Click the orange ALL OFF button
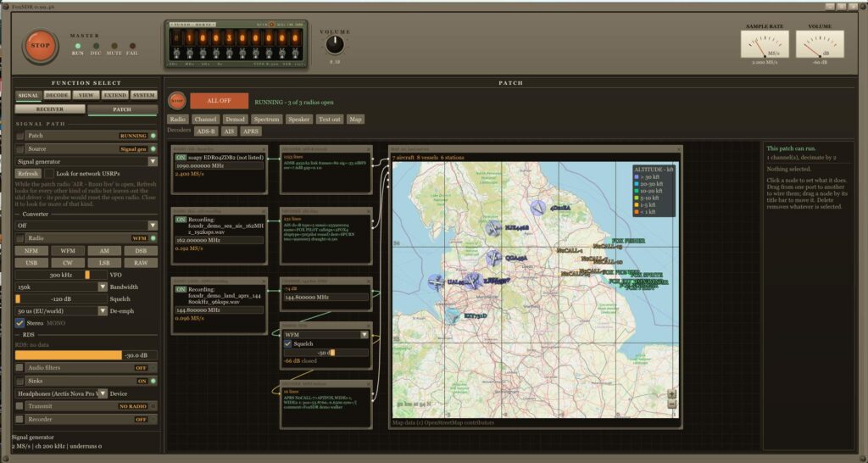This screenshot has width=868, height=463. pyautogui.click(x=220, y=101)
